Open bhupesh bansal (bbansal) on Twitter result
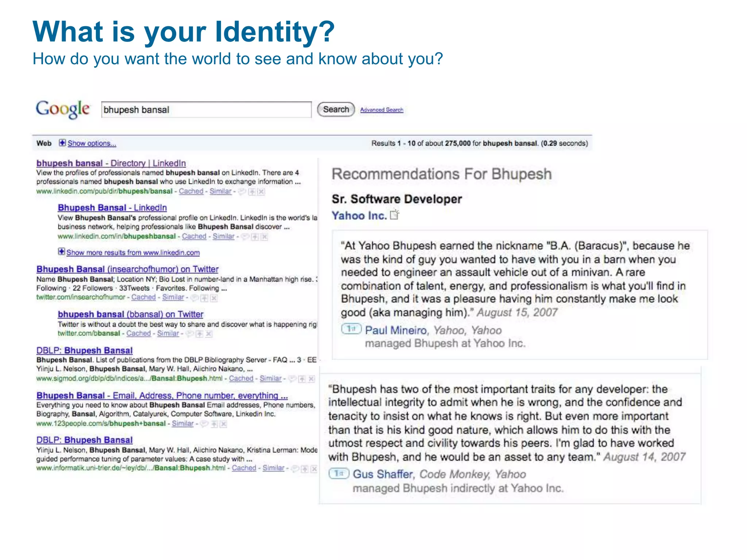The height and width of the screenshot is (560, 747). (131, 314)
